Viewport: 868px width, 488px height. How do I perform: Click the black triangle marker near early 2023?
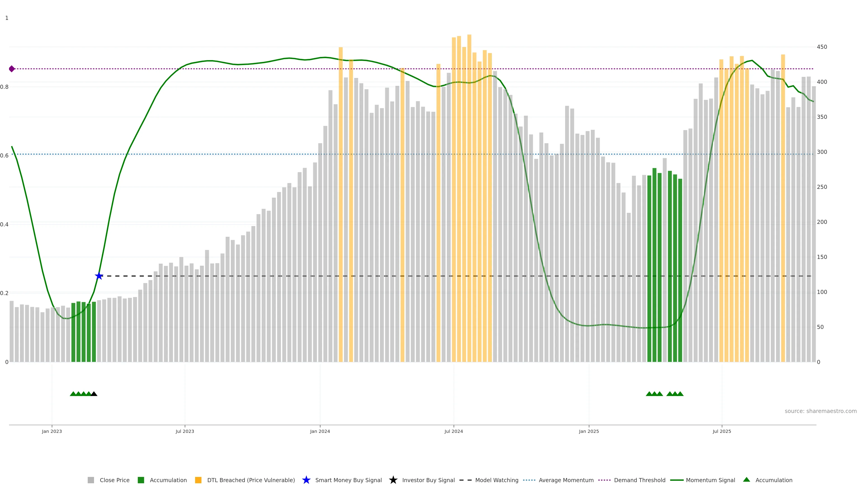point(94,394)
